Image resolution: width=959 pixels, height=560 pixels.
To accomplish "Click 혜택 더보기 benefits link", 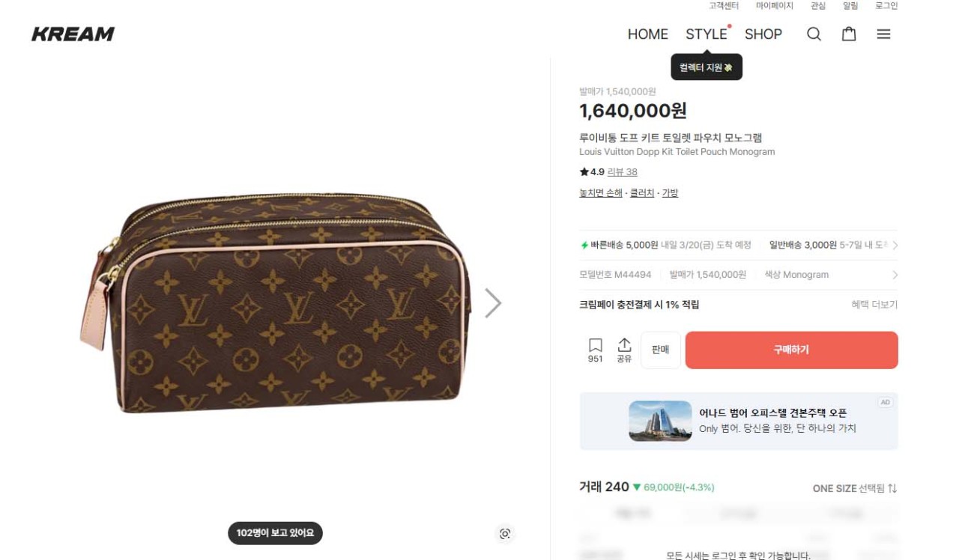I will coord(874,305).
